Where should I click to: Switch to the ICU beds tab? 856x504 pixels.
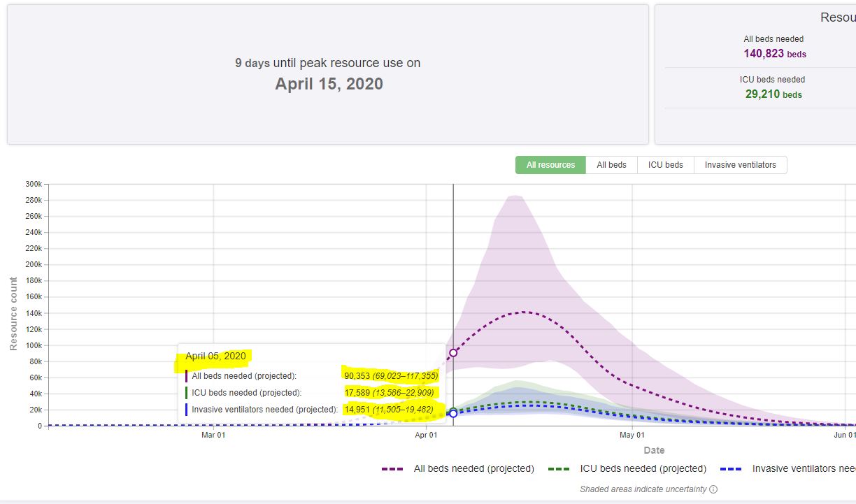(665, 165)
